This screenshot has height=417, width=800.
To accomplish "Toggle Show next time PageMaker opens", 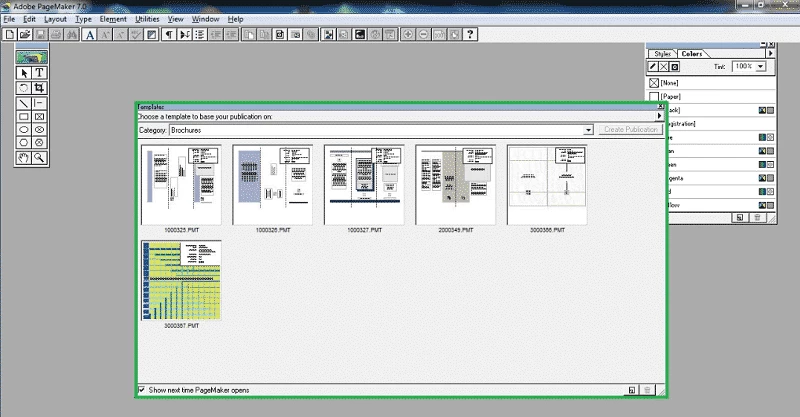I will coord(140,389).
